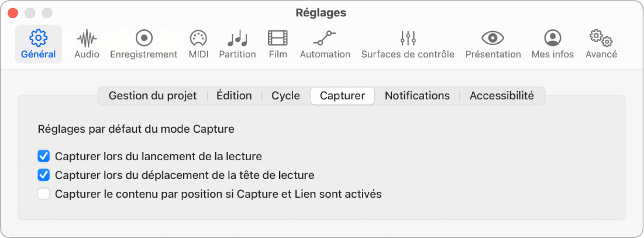
Task: Uncheck Capturer lors du déplacement de la tête
Action: pos(43,175)
